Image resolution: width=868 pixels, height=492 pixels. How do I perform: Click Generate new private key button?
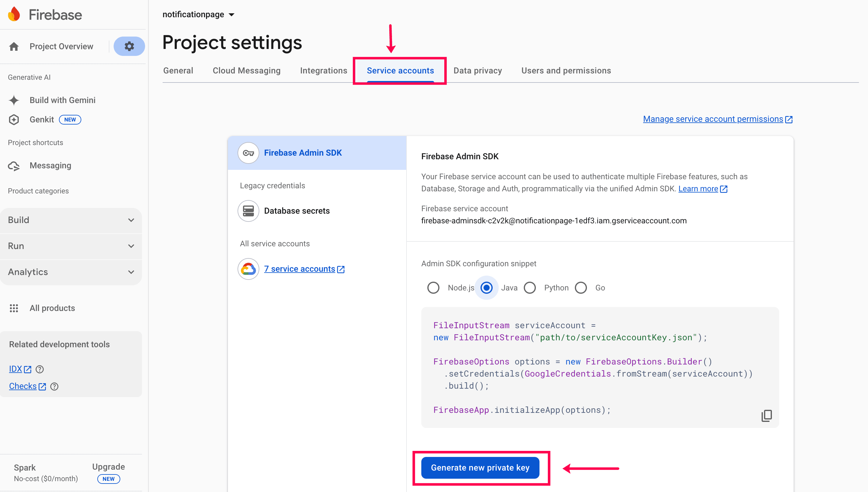pos(480,468)
